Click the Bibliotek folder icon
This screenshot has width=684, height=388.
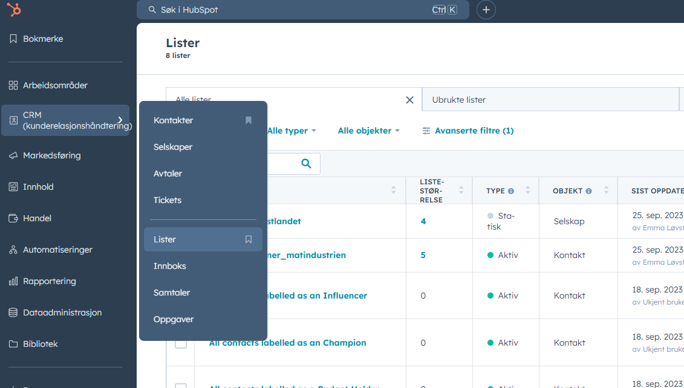(x=14, y=344)
